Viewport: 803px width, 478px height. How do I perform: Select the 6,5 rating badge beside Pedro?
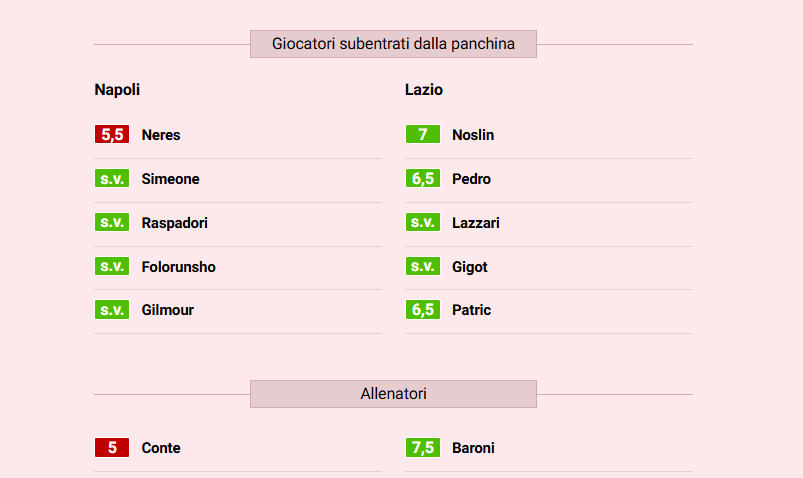[x=423, y=179]
